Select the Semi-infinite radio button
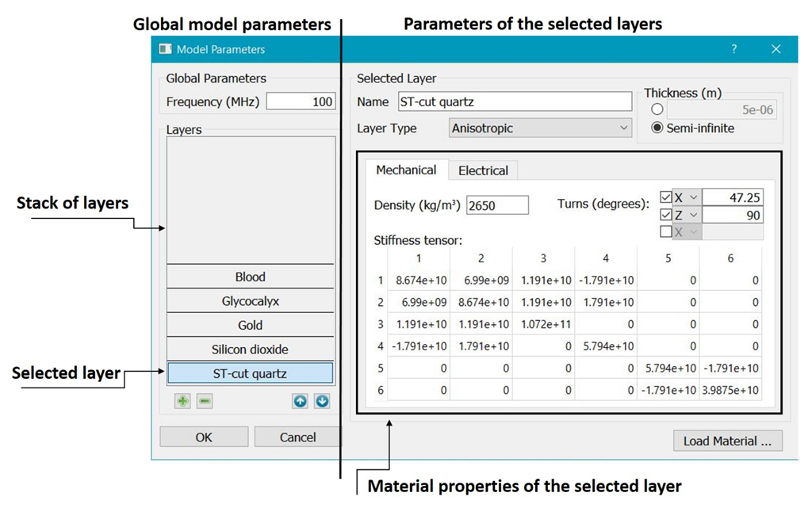The image size is (812, 508). (657, 128)
